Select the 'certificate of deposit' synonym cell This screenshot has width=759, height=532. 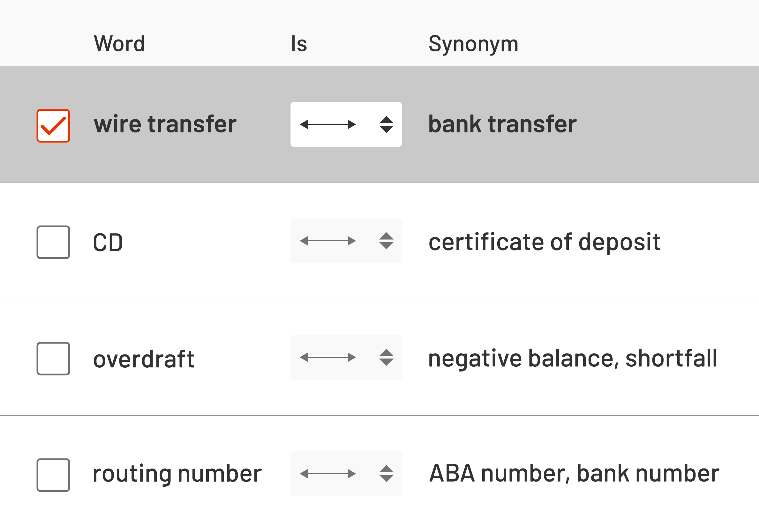point(544,242)
